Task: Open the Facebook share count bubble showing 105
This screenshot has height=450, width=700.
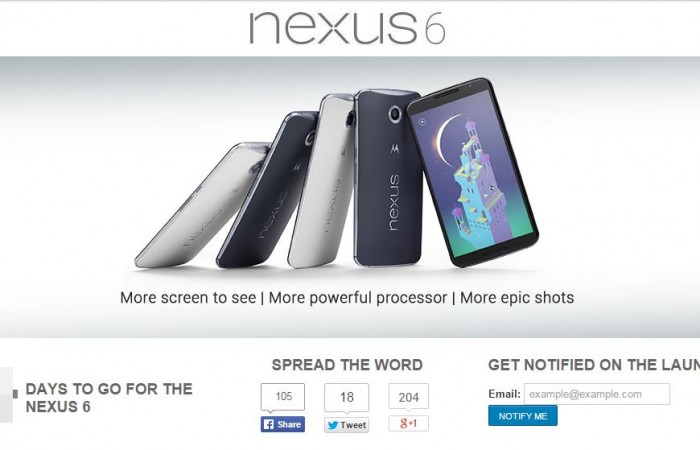Action: [283, 396]
